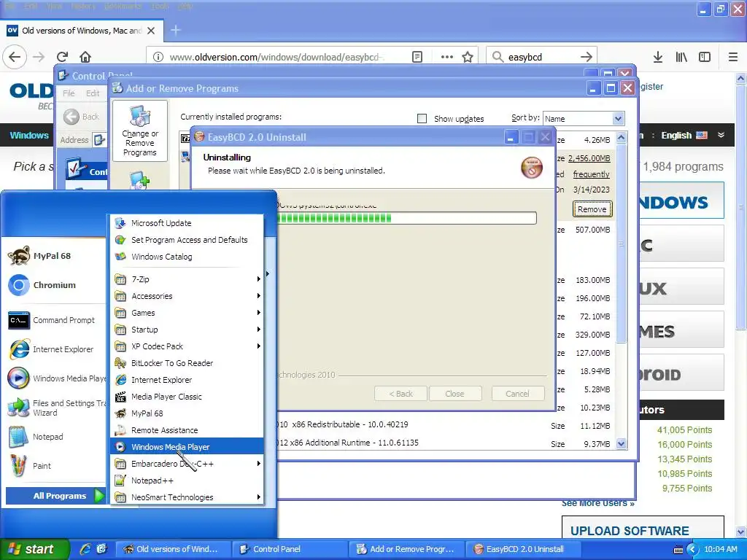The image size is (747, 560).
Task: Toggle browser sidebar view icon
Action: pyautogui.click(x=705, y=57)
